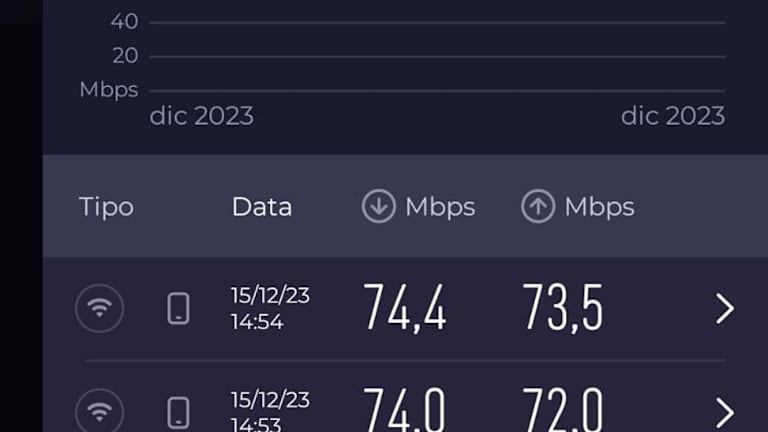Viewport: 768px width, 432px height.
Task: Click the left 'dic 2023' graph label
Action: click(202, 116)
